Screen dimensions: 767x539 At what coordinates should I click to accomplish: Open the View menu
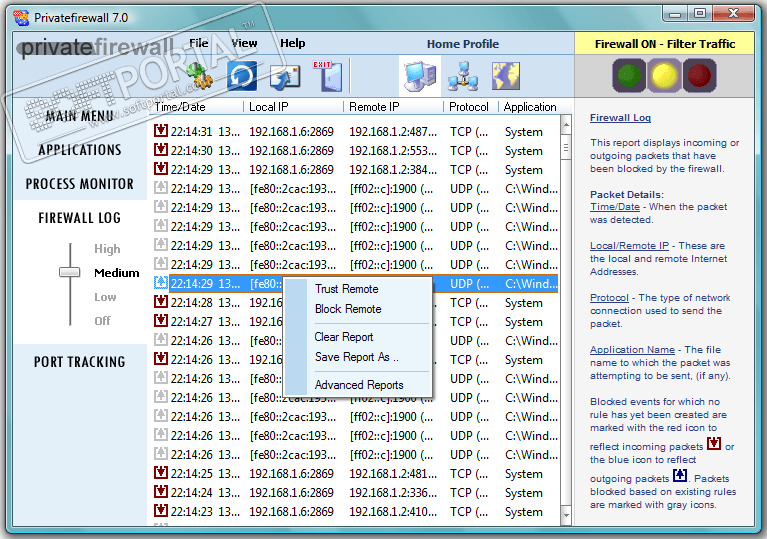244,43
